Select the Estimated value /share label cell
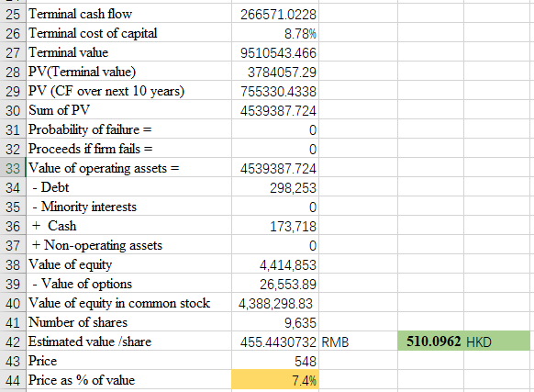534x392 pixels. (129, 342)
